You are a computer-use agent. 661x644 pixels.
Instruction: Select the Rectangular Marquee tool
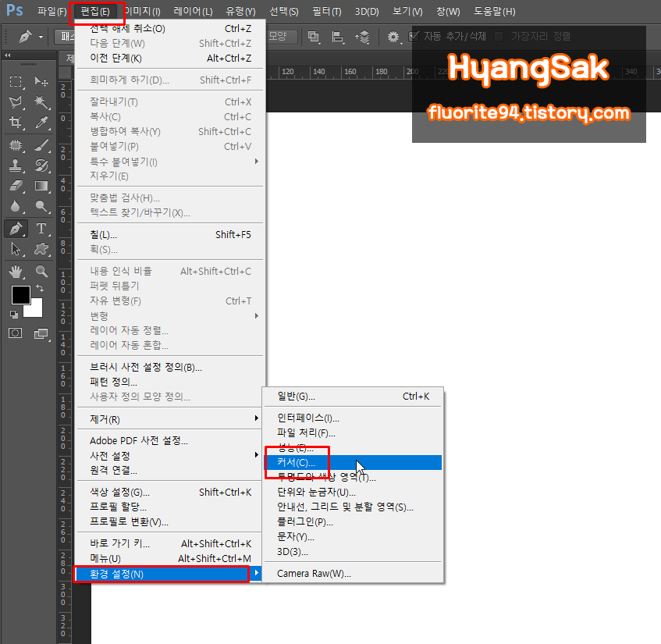click(16, 81)
